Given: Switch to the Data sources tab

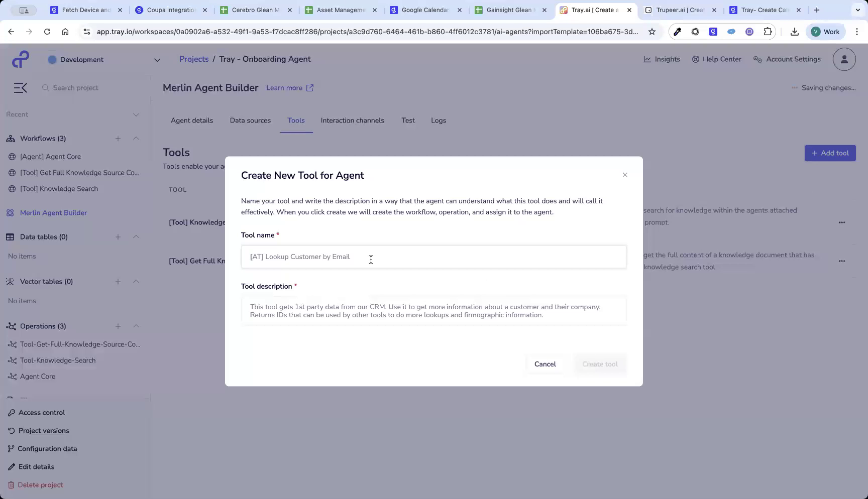Looking at the screenshot, I should click(x=250, y=120).
